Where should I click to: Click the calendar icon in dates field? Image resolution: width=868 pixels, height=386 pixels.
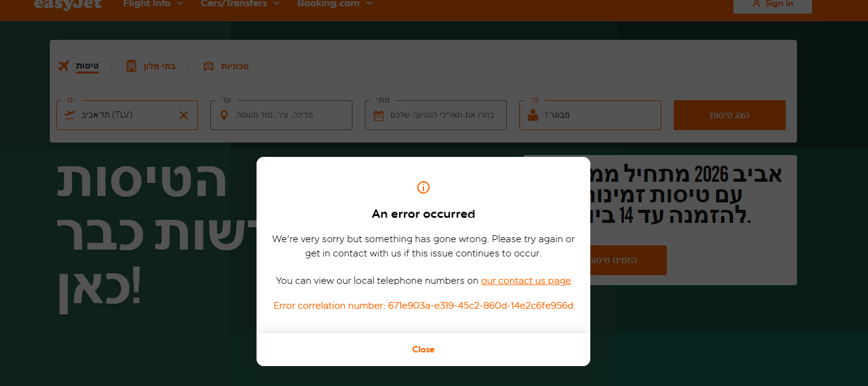[379, 115]
